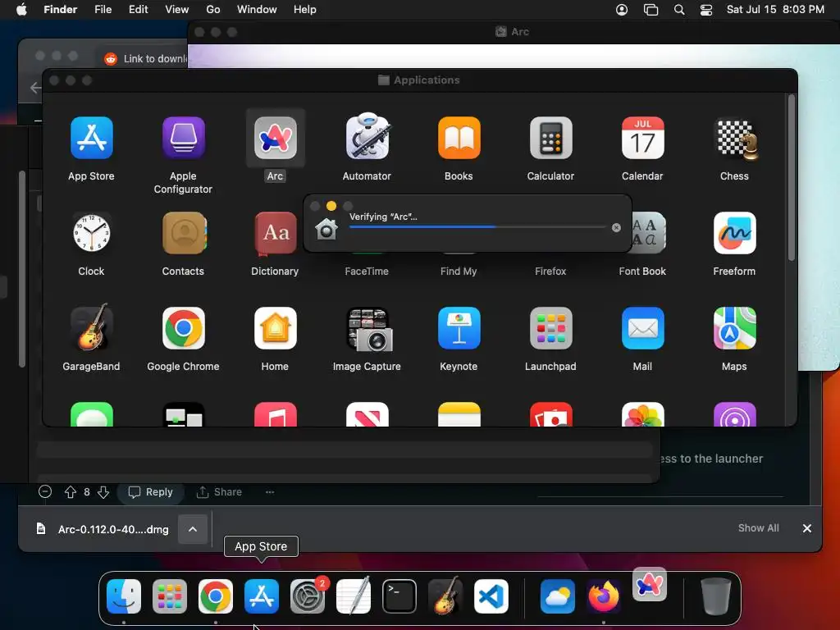
Task: Select the Home app icon
Action: tap(276, 328)
